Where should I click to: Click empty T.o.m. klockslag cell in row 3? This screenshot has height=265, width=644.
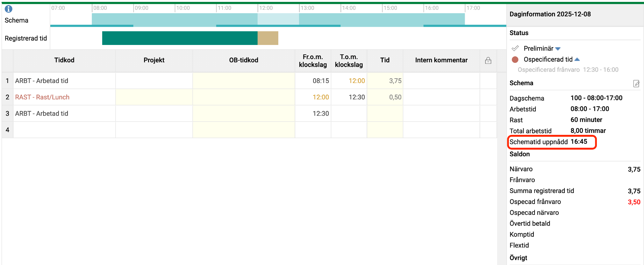pyautogui.click(x=349, y=113)
